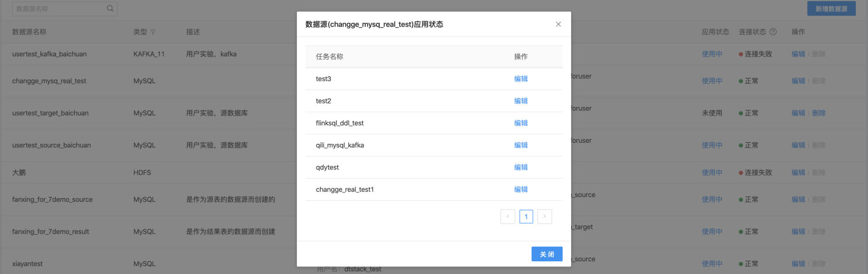
Task: Edit the changge_real_test1 task
Action: tap(521, 189)
